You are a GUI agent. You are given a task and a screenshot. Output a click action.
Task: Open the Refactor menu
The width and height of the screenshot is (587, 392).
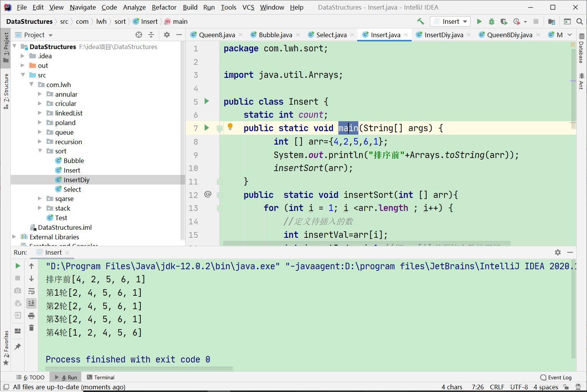[164, 7]
